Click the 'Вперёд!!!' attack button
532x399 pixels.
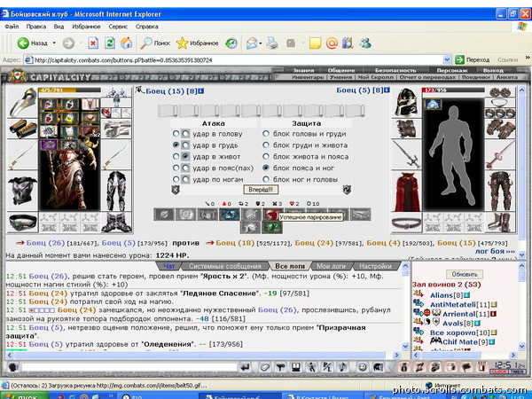[x=261, y=190]
